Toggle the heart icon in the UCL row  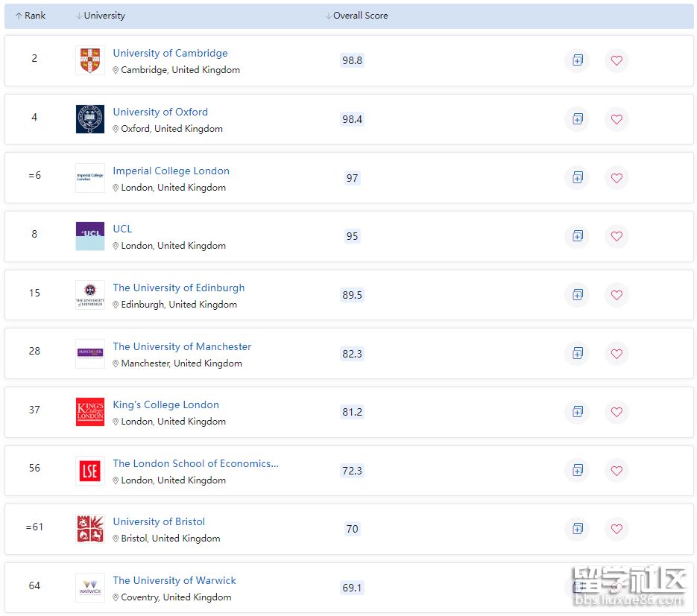(616, 236)
